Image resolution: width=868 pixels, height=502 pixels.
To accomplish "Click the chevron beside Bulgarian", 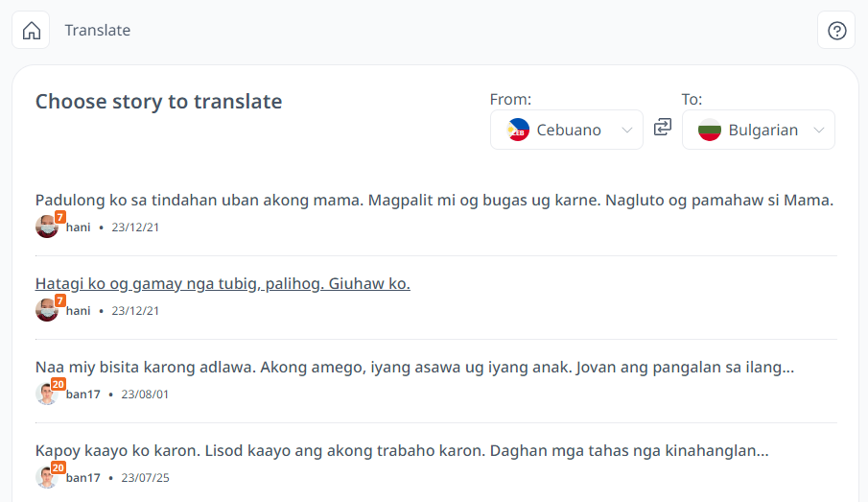I will [819, 130].
